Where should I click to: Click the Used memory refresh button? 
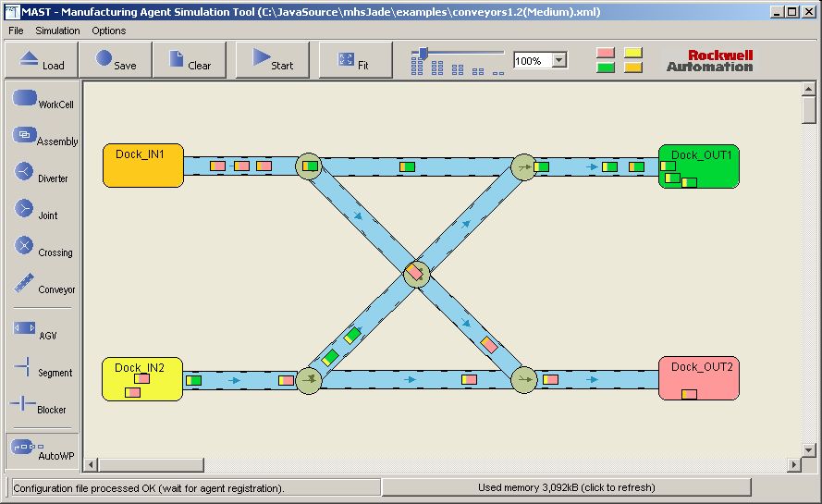click(567, 487)
